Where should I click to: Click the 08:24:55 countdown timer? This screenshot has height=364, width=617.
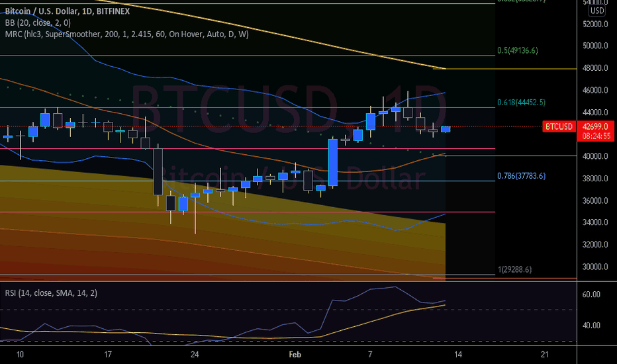[595, 136]
